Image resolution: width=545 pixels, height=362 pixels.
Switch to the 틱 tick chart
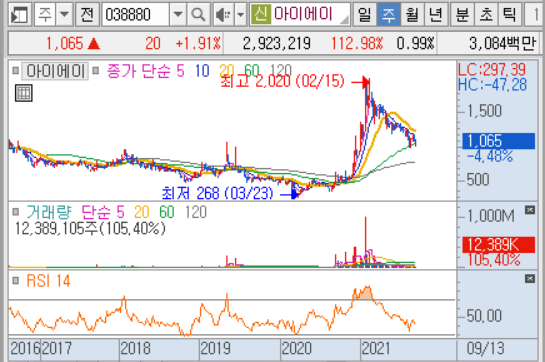tap(510, 15)
